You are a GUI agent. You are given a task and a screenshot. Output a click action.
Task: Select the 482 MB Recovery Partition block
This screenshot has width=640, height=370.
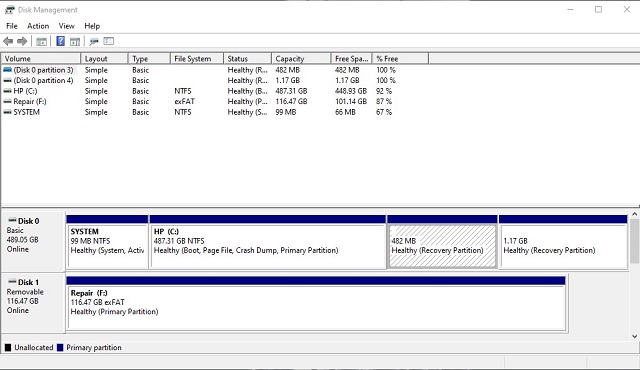point(442,242)
